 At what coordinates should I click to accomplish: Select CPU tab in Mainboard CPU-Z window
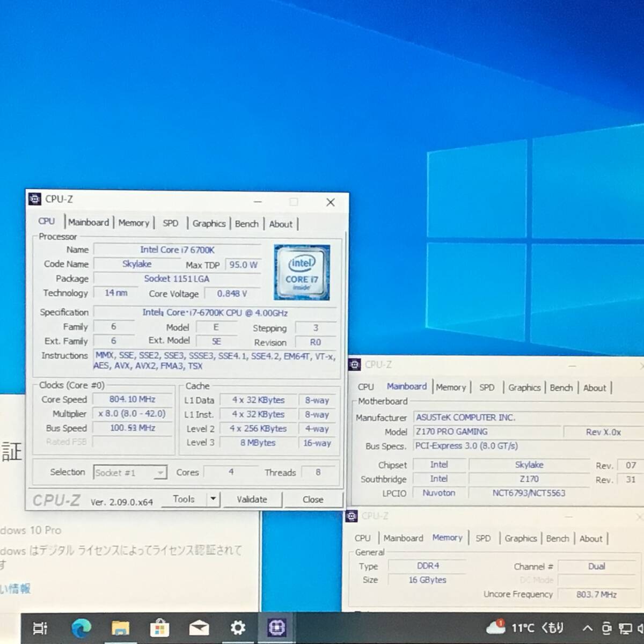(366, 387)
